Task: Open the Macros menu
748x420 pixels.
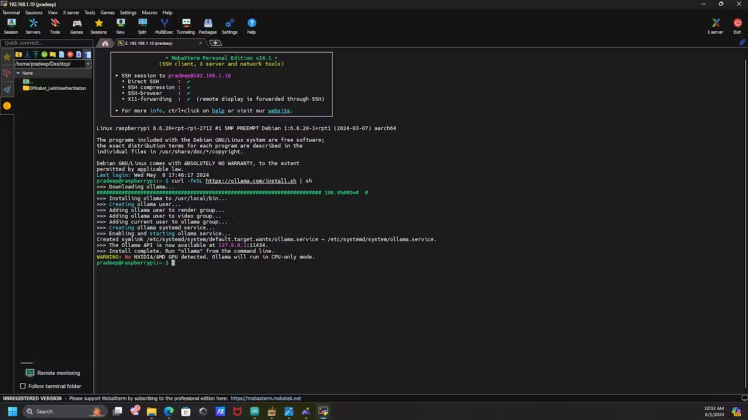Action: pyautogui.click(x=149, y=12)
